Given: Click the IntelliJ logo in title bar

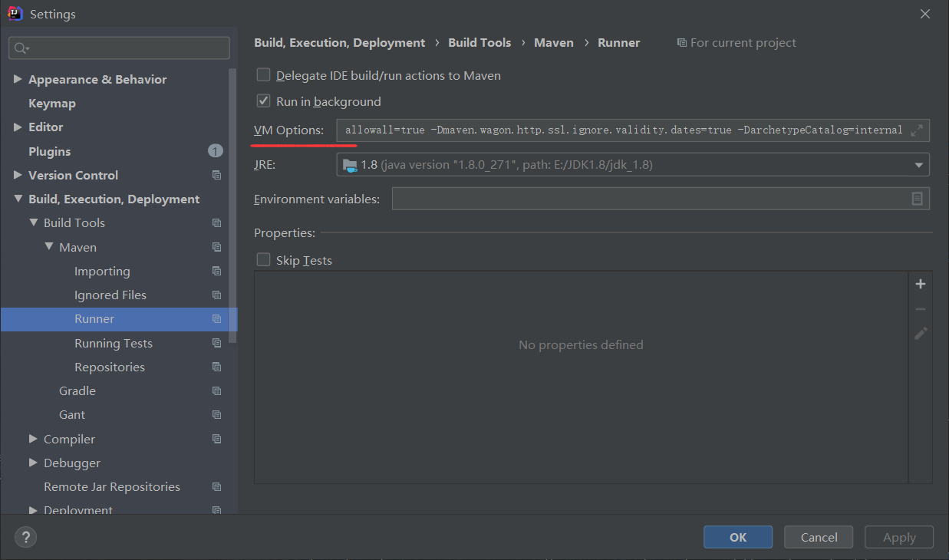Looking at the screenshot, I should 15,14.
